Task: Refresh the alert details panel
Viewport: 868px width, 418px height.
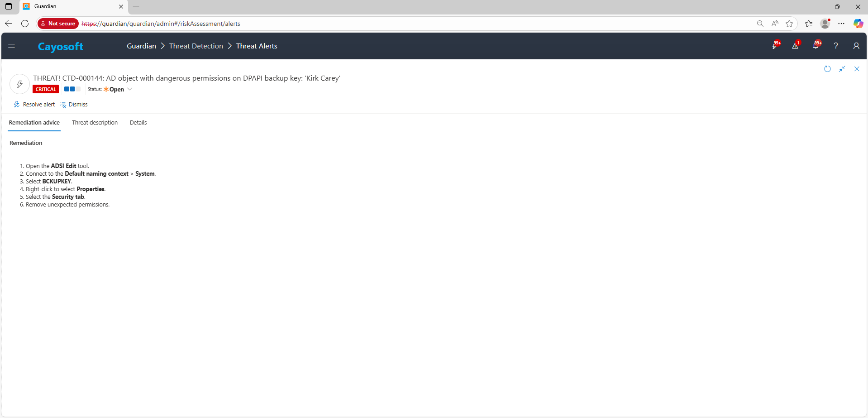Action: point(827,69)
